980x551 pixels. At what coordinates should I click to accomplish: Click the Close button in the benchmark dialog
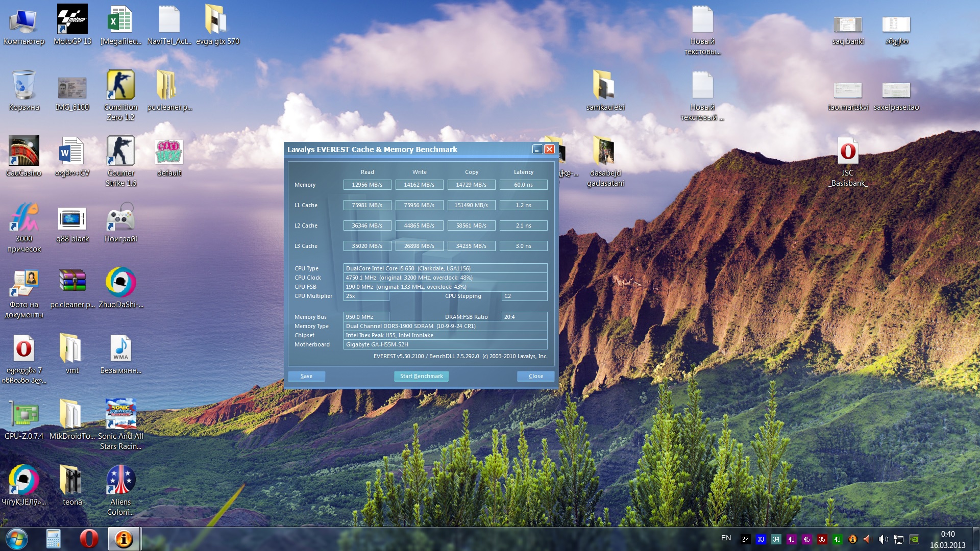tap(536, 376)
